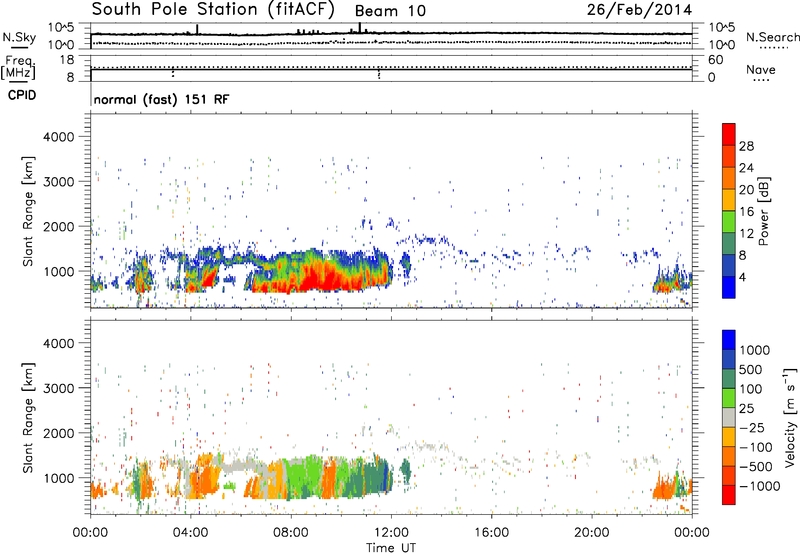Screen dimensions: 800x554
Task: Click the 'N.Search' legend label
Action: pyautogui.click(x=772, y=37)
